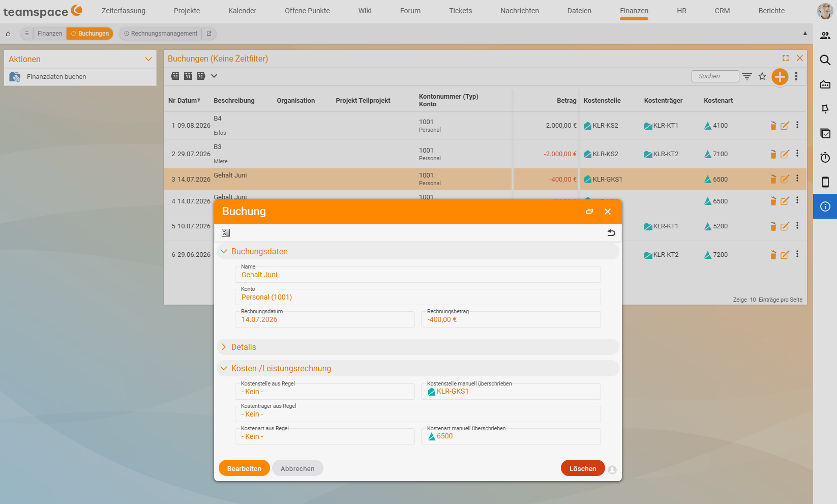Image resolution: width=837 pixels, height=504 pixels.
Task: Expand the Buchungen panel to fullscreen
Action: [786, 58]
